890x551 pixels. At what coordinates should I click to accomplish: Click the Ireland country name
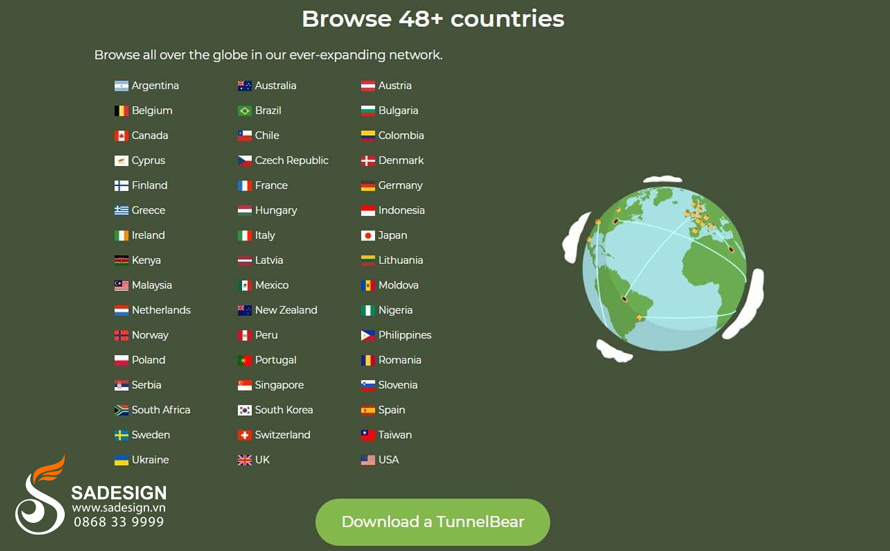[148, 235]
